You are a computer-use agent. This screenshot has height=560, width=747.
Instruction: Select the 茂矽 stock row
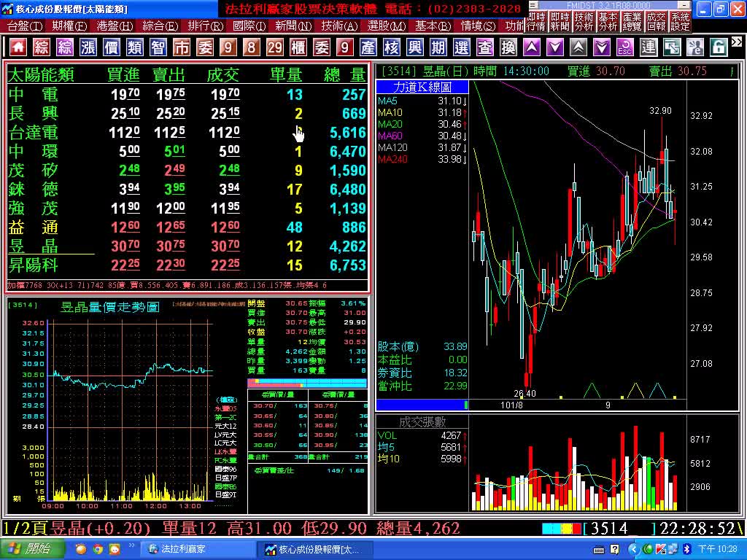click(187, 171)
